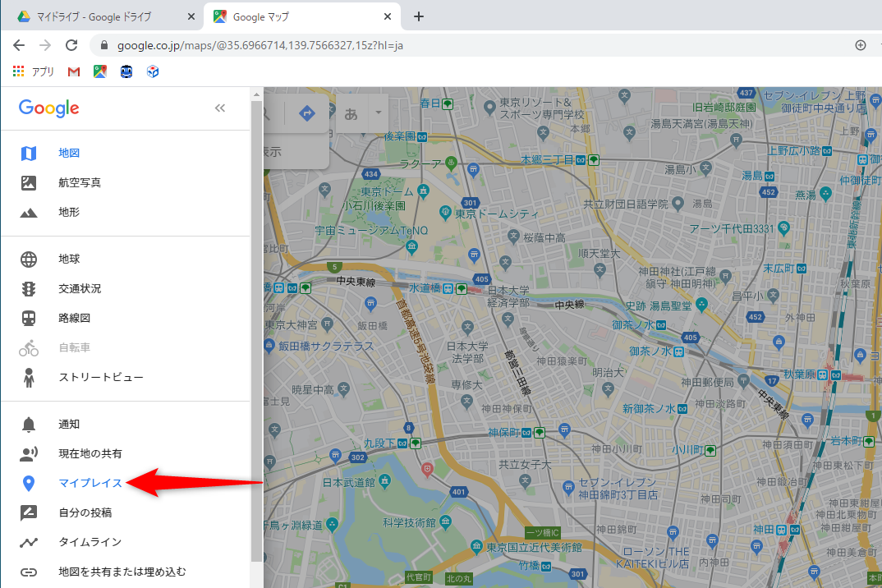Switch to 地球 globe view

[69, 258]
